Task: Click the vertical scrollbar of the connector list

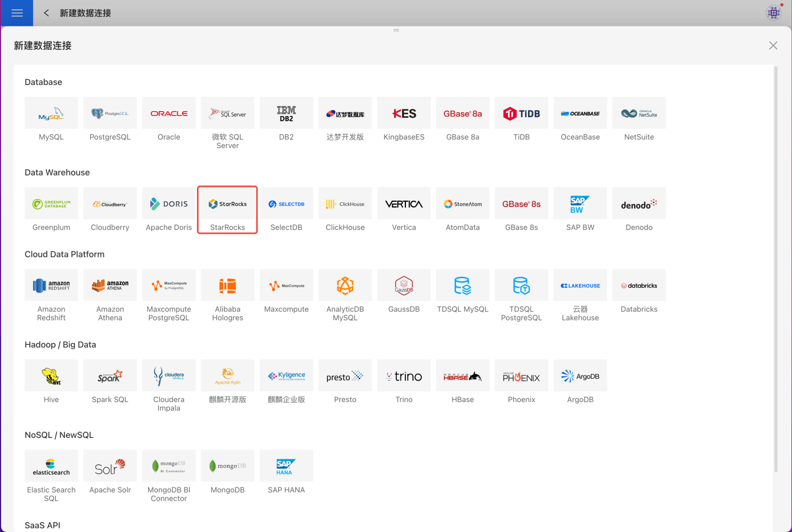Action: [776, 270]
